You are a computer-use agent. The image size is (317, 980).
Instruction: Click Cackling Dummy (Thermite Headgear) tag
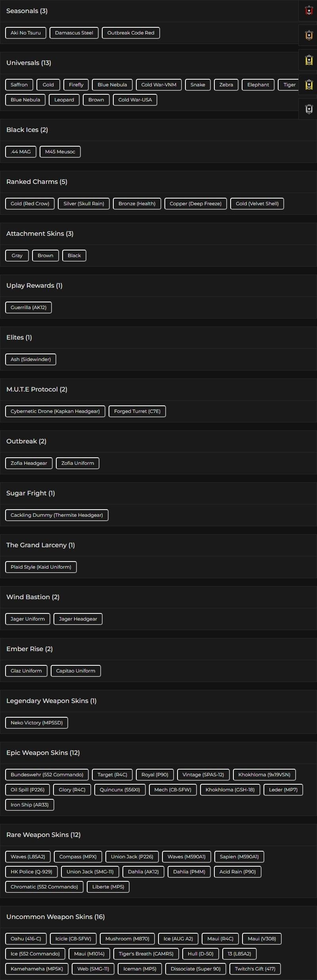(x=57, y=515)
